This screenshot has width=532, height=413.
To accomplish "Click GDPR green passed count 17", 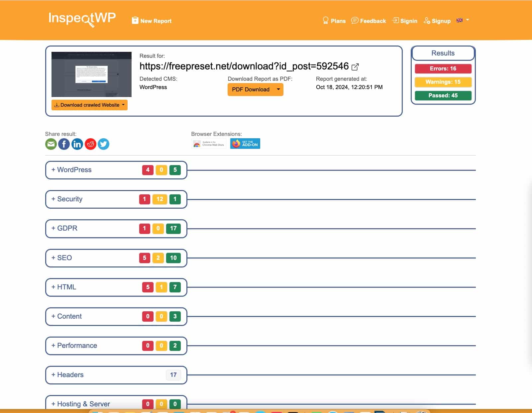I will click(x=173, y=228).
